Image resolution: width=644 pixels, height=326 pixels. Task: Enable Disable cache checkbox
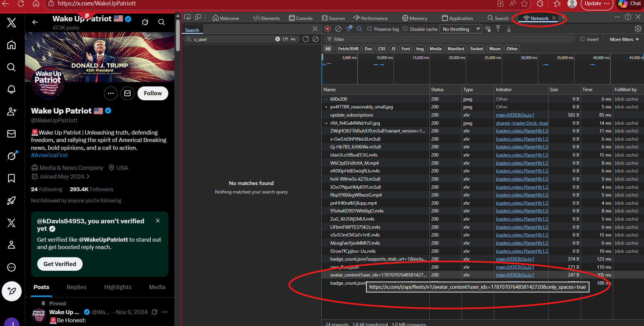(405, 29)
